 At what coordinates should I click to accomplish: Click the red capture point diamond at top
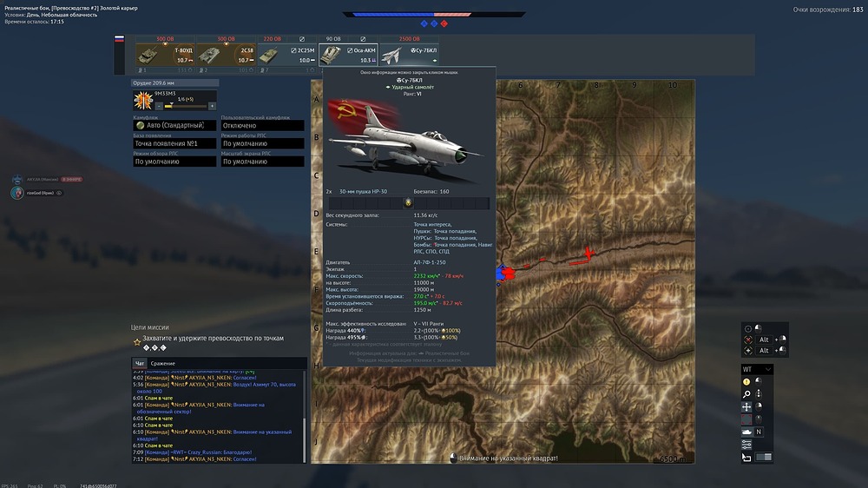[x=444, y=23]
